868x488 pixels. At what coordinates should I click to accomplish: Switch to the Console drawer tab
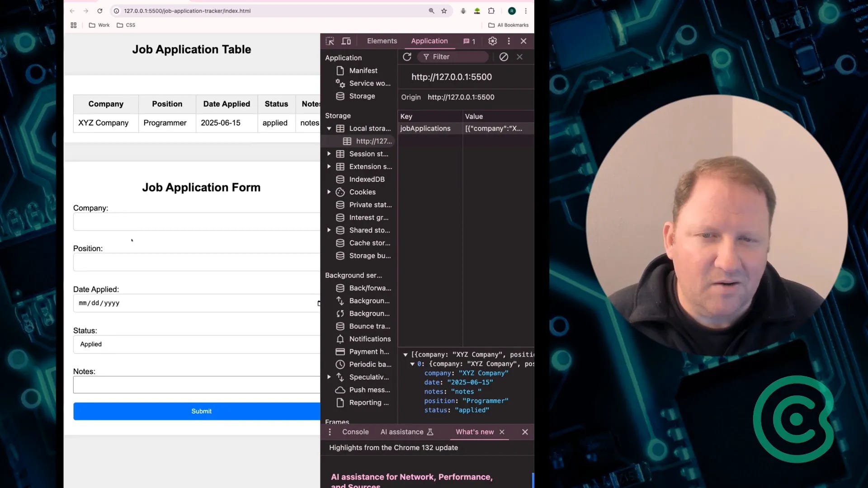click(355, 432)
